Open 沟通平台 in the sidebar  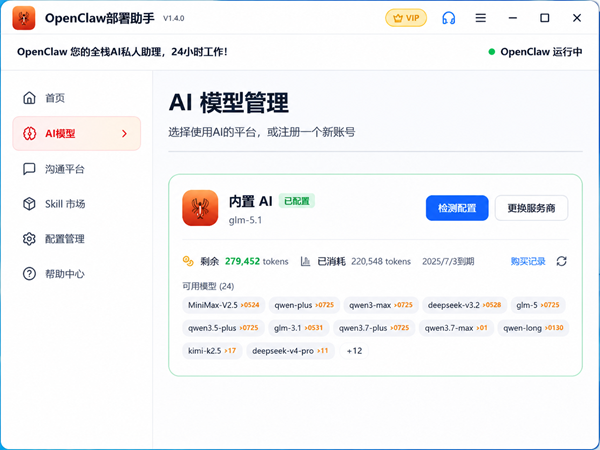click(77, 169)
